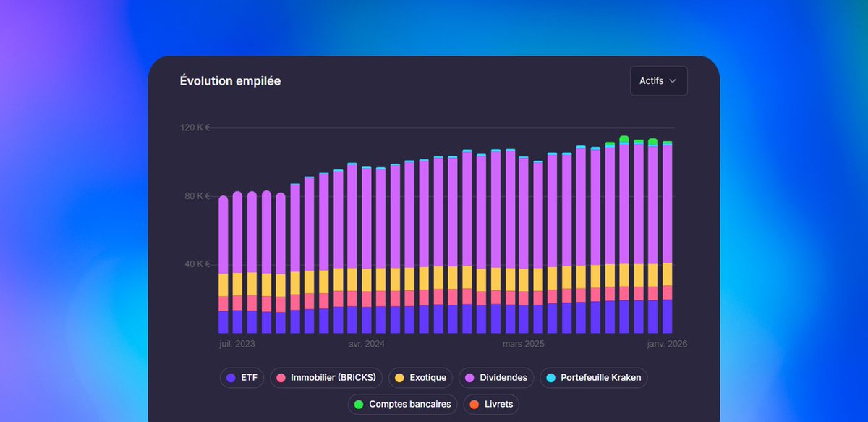Image resolution: width=868 pixels, height=422 pixels.
Task: Click the green Comptes bancaires dot
Action: tap(359, 404)
